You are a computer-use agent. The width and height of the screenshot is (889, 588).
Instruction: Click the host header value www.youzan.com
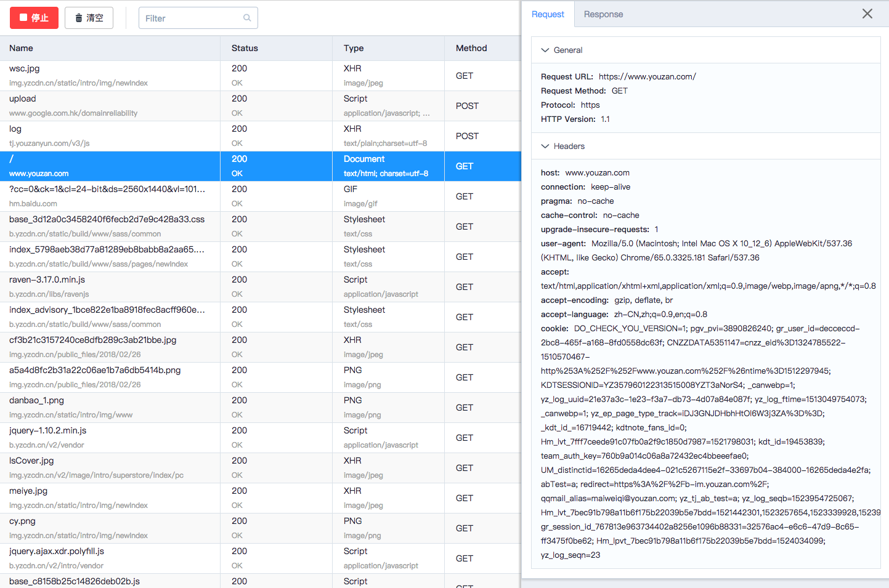(598, 172)
